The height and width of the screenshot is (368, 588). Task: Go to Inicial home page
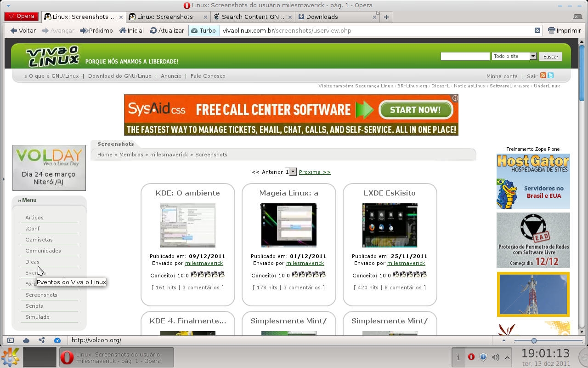tap(131, 30)
